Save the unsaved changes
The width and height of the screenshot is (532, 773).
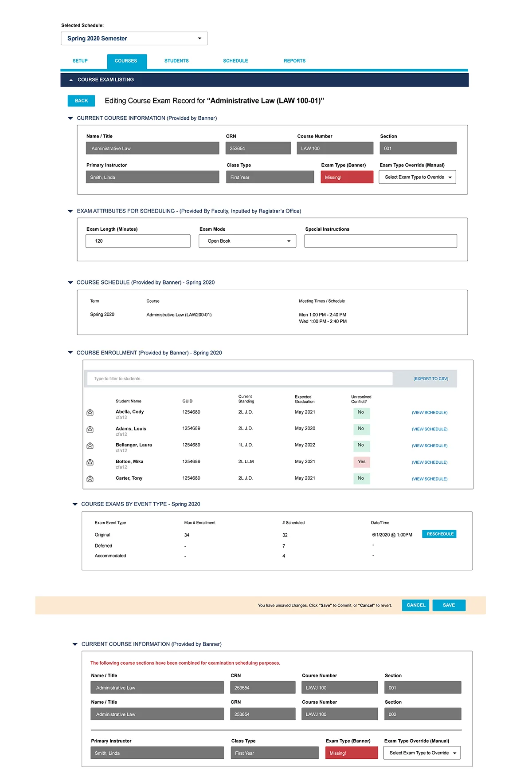click(x=449, y=605)
